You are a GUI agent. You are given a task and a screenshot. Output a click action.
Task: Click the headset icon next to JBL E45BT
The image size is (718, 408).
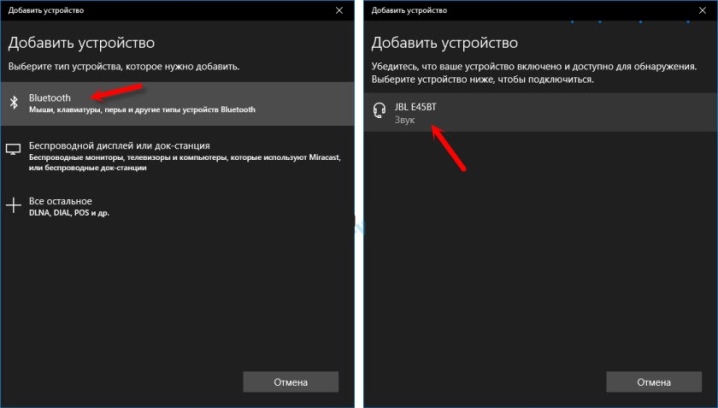pyautogui.click(x=379, y=110)
